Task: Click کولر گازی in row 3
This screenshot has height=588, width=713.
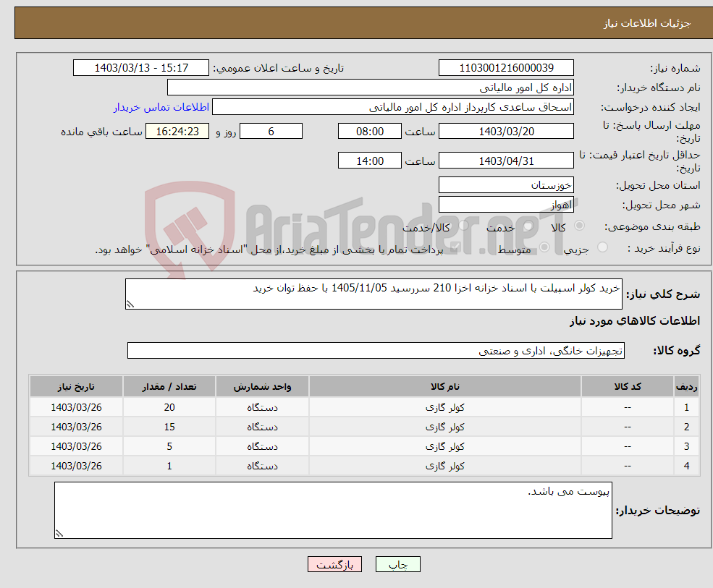Action: click(x=445, y=446)
